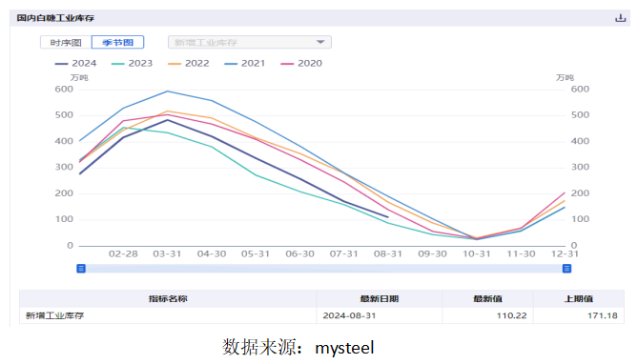Viewport: 638px width, 364px height.
Task: Click the 03-31 x-axis label
Action: click(x=167, y=254)
